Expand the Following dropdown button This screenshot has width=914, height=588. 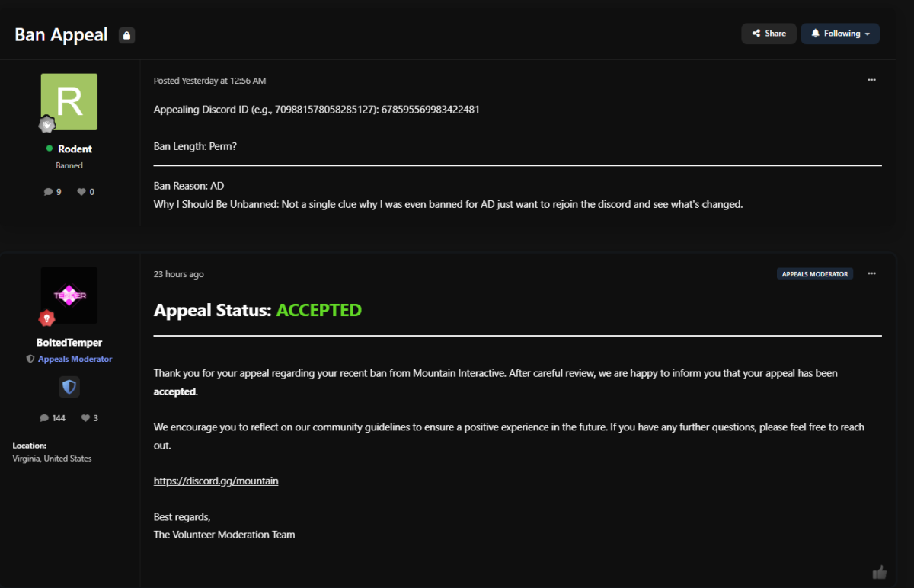pos(840,34)
